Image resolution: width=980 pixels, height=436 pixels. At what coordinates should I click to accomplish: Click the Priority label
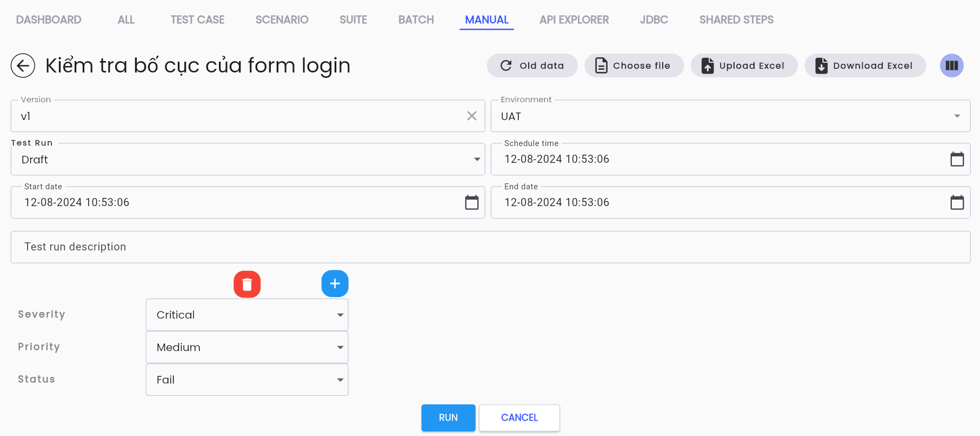pyautogui.click(x=39, y=347)
